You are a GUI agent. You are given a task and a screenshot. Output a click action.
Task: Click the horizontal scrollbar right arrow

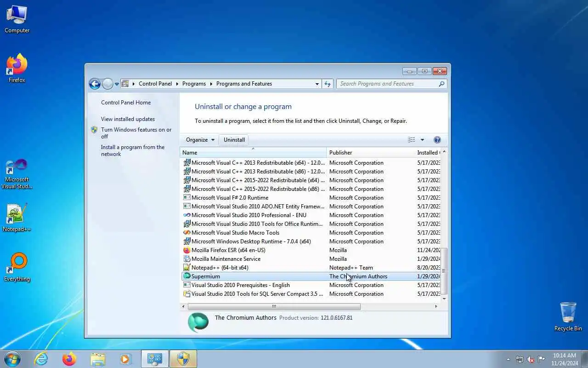click(436, 306)
